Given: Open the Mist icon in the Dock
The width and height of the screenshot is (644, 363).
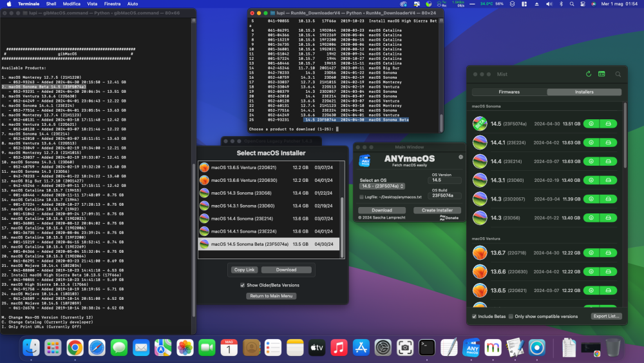Looking at the screenshot, I should (x=493, y=348).
